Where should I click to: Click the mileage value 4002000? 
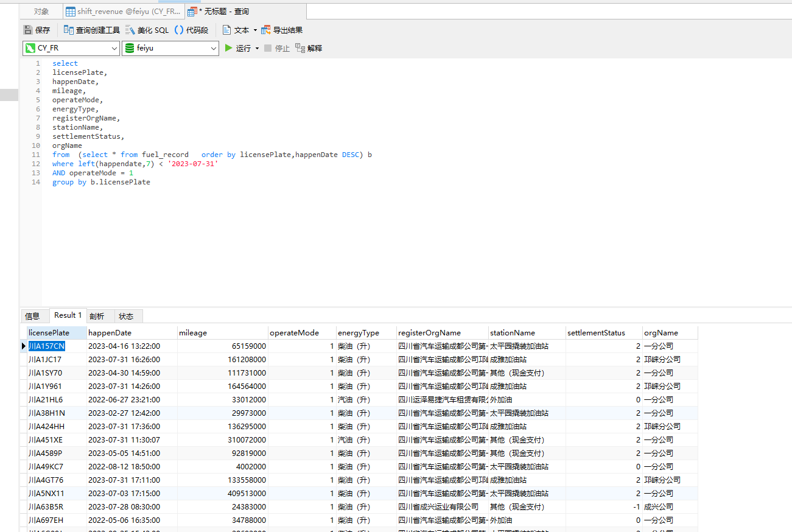[222, 466]
